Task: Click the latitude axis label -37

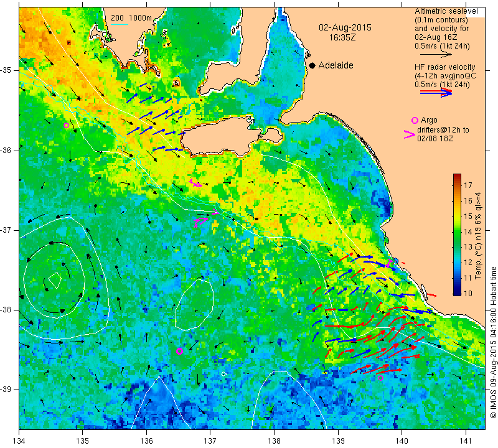Action: coord(7,230)
